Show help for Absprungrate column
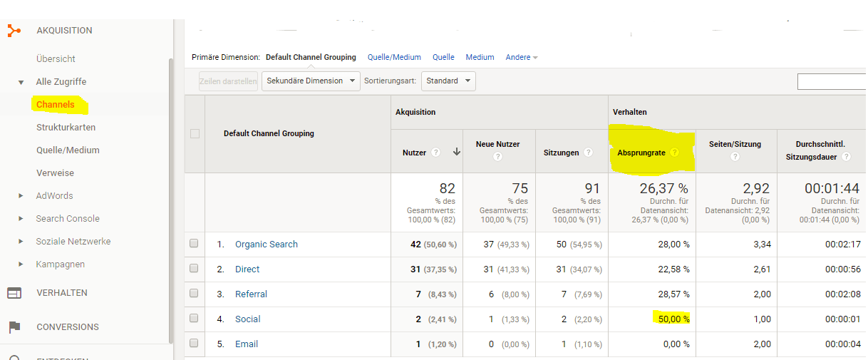Screen dimensions: 868x360 click(x=674, y=153)
